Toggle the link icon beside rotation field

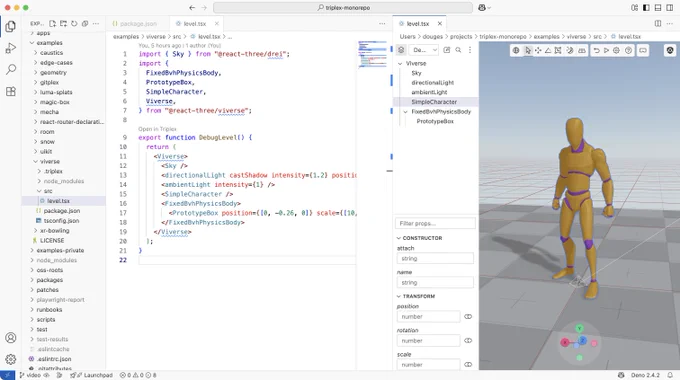(468, 341)
